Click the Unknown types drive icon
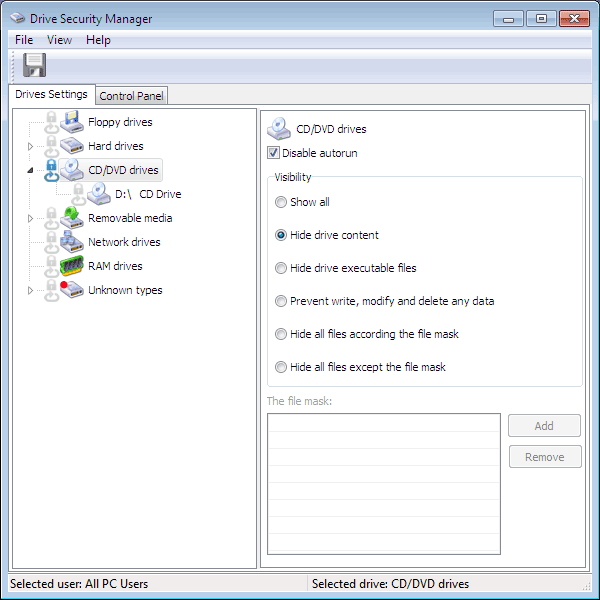Viewport: 600px width, 600px height. (x=72, y=290)
